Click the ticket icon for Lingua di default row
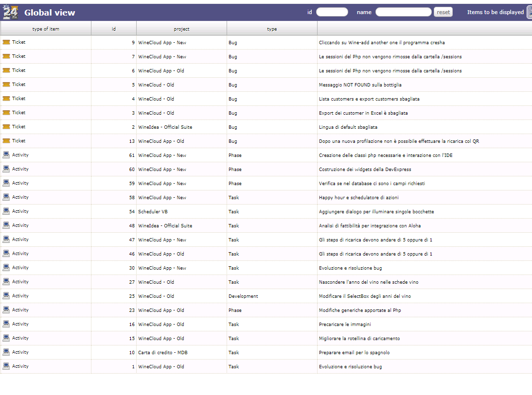532x395 pixels. pos(6,127)
